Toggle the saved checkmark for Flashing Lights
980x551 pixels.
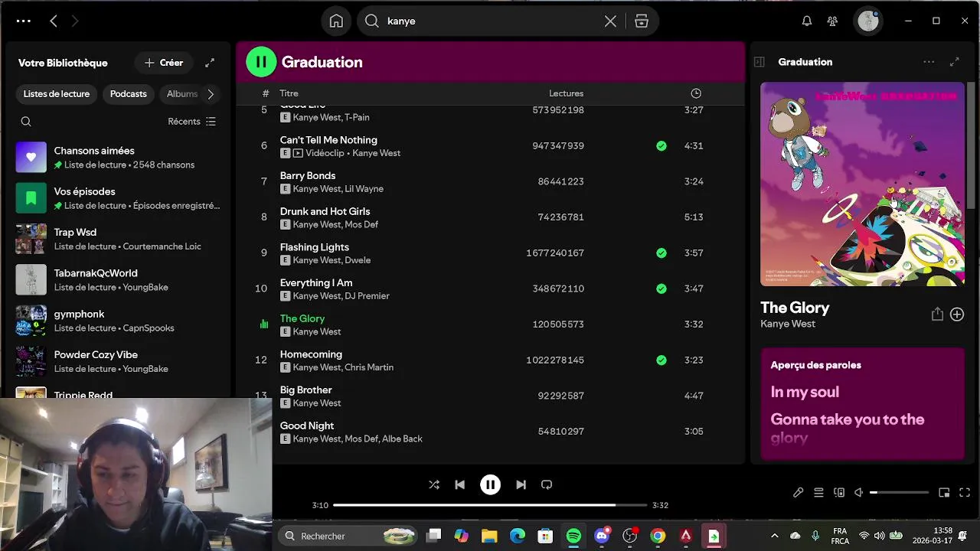[661, 253]
